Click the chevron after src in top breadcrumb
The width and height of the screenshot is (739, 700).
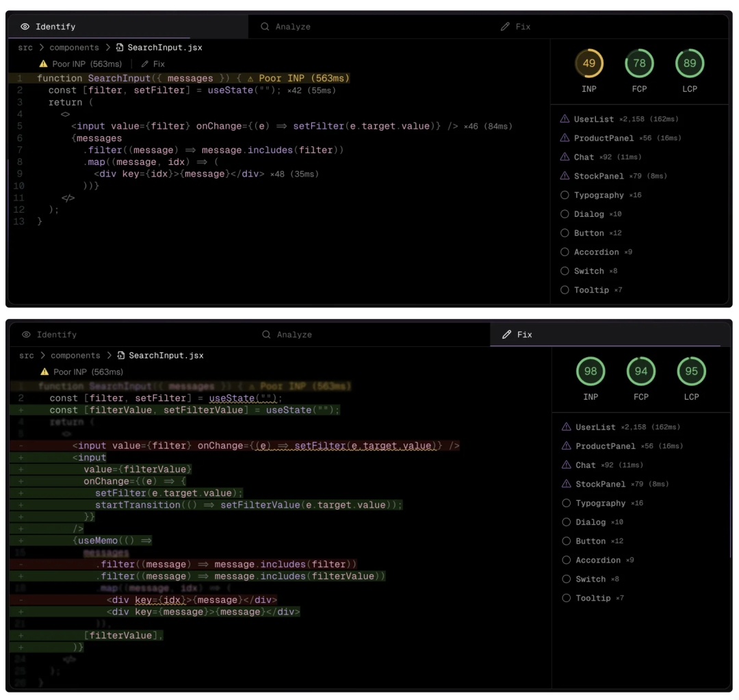42,47
